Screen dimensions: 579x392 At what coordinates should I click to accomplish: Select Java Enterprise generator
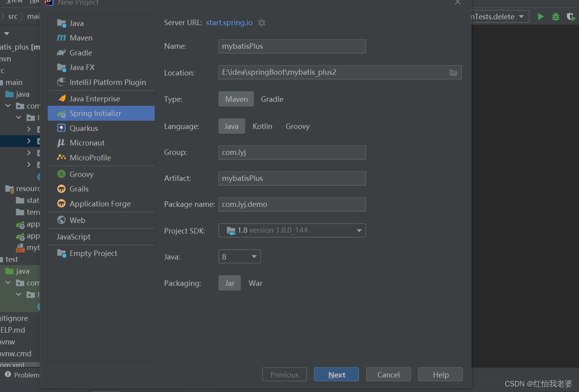[x=101, y=99]
